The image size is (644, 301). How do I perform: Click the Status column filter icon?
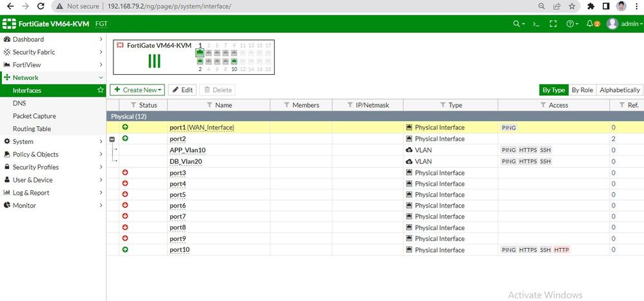coord(133,105)
